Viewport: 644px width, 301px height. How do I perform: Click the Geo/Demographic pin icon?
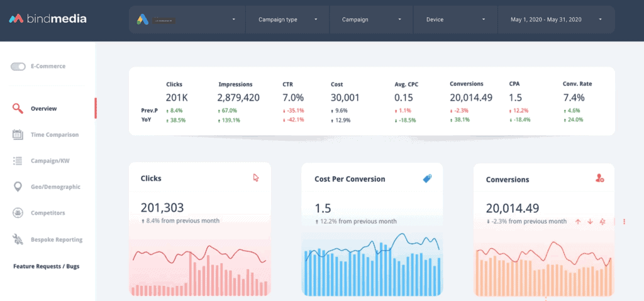18,187
